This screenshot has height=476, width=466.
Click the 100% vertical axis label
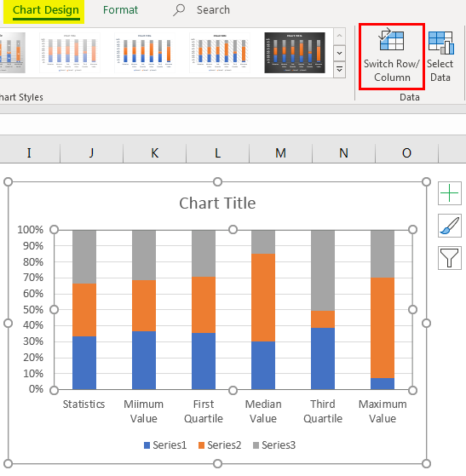point(30,230)
